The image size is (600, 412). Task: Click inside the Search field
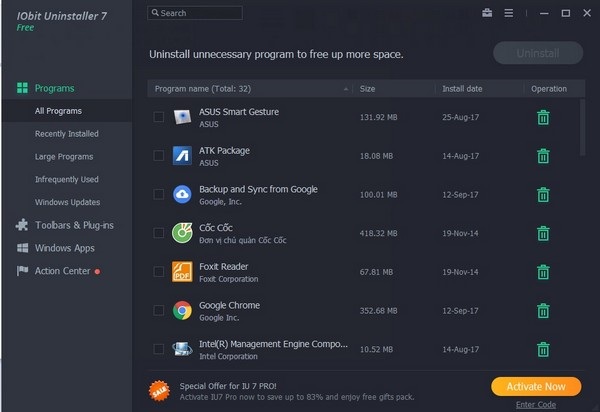(x=195, y=13)
